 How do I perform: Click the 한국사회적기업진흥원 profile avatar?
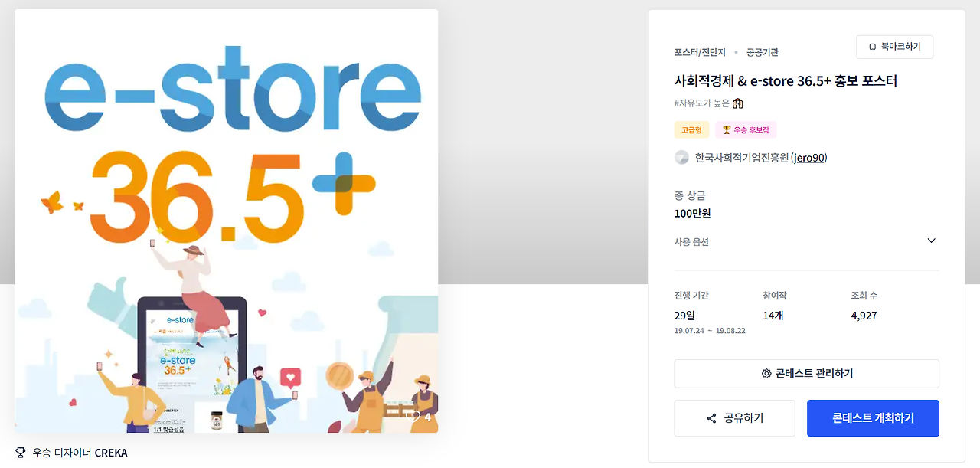682,158
